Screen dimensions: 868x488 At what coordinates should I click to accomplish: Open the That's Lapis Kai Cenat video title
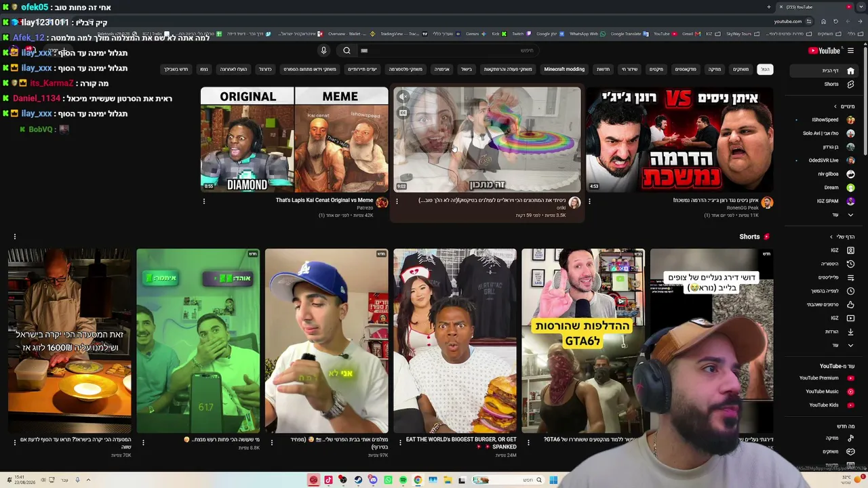click(324, 201)
